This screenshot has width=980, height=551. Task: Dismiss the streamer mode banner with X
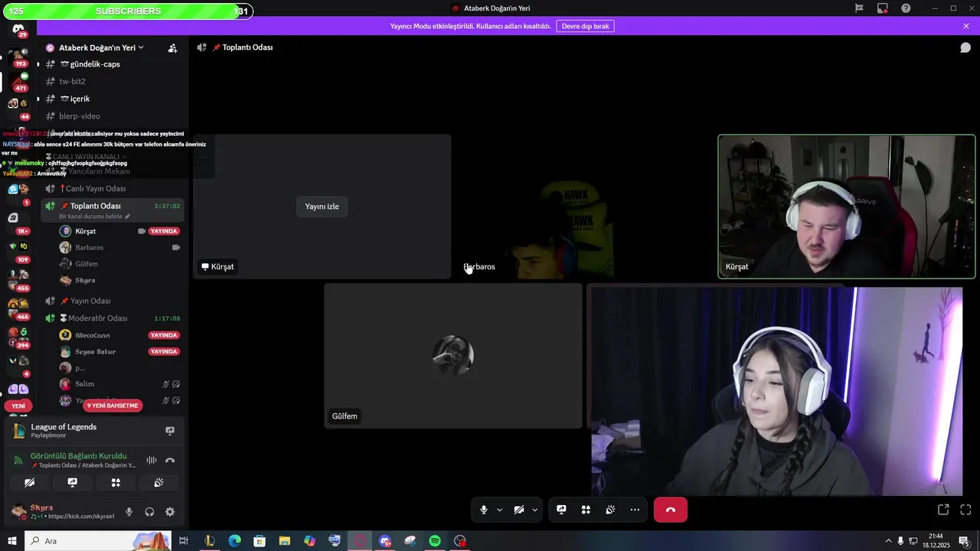coord(966,26)
